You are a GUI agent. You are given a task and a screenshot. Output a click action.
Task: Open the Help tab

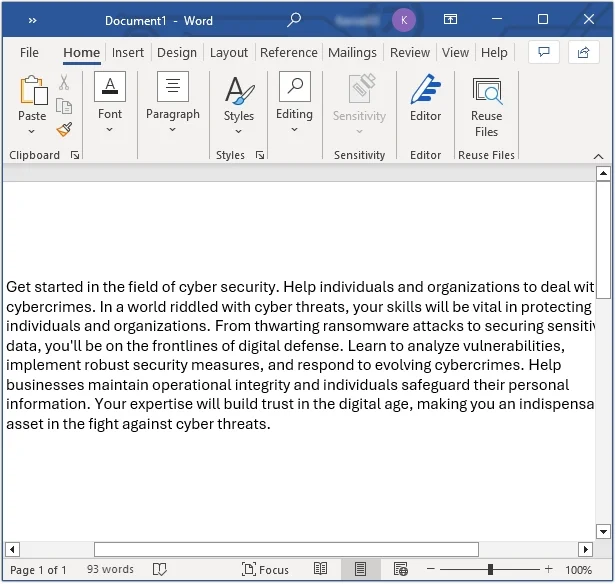coord(494,52)
